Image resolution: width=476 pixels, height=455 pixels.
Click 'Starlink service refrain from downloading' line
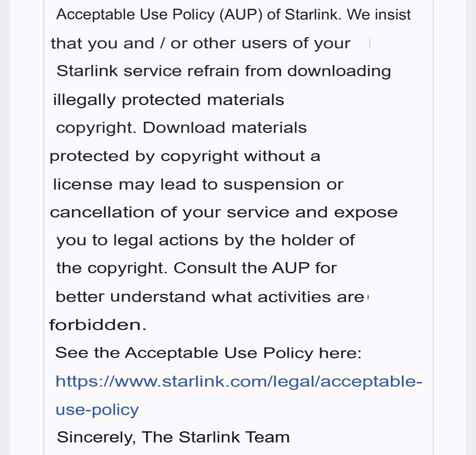pyautogui.click(x=224, y=71)
